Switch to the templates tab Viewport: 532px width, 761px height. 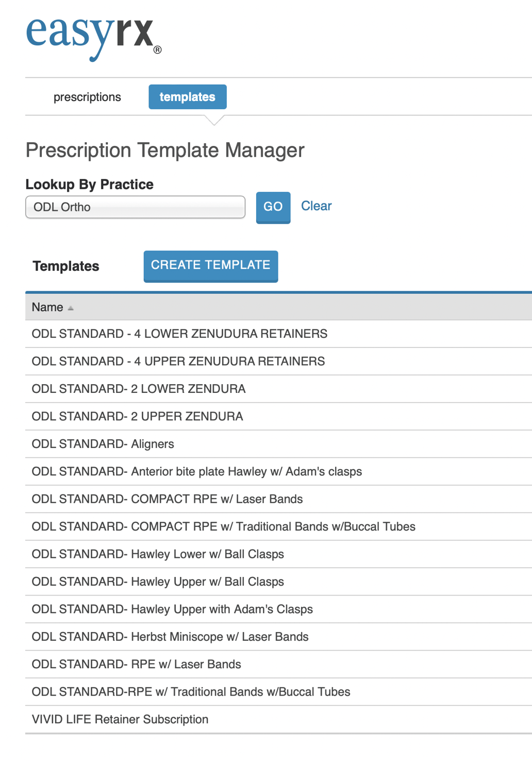tap(187, 97)
